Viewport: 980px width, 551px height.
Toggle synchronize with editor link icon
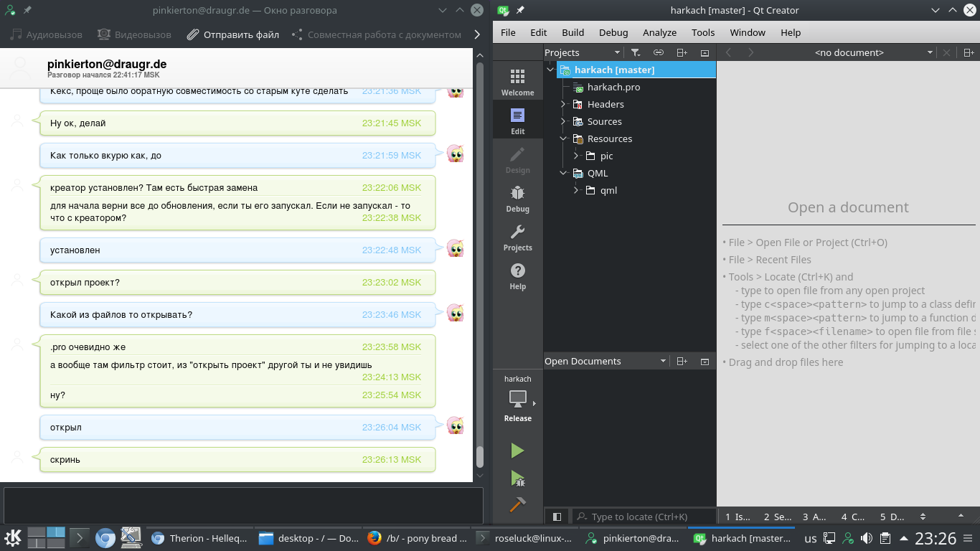pyautogui.click(x=658, y=52)
